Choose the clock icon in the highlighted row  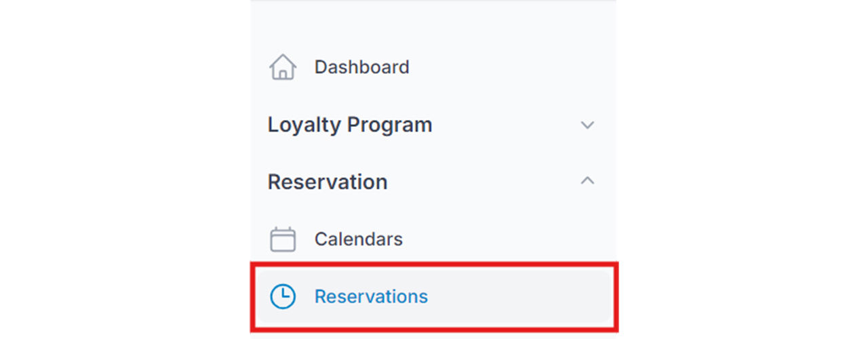(283, 296)
